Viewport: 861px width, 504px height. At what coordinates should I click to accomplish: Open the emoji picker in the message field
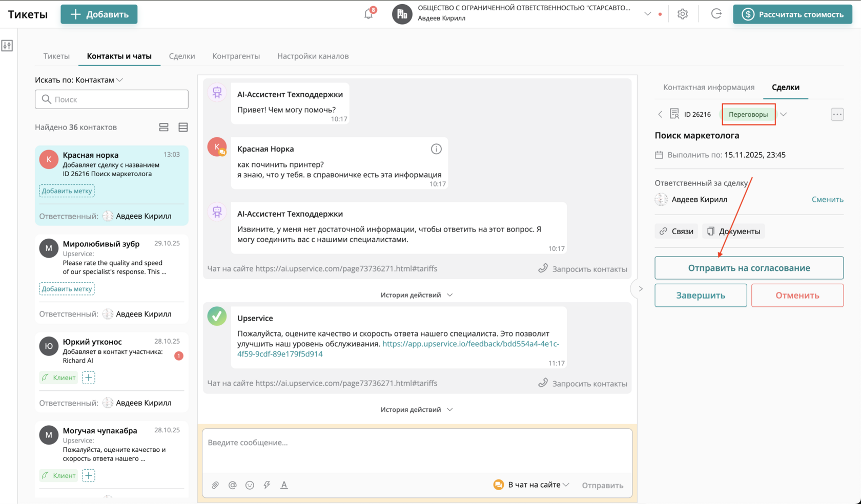pos(250,485)
